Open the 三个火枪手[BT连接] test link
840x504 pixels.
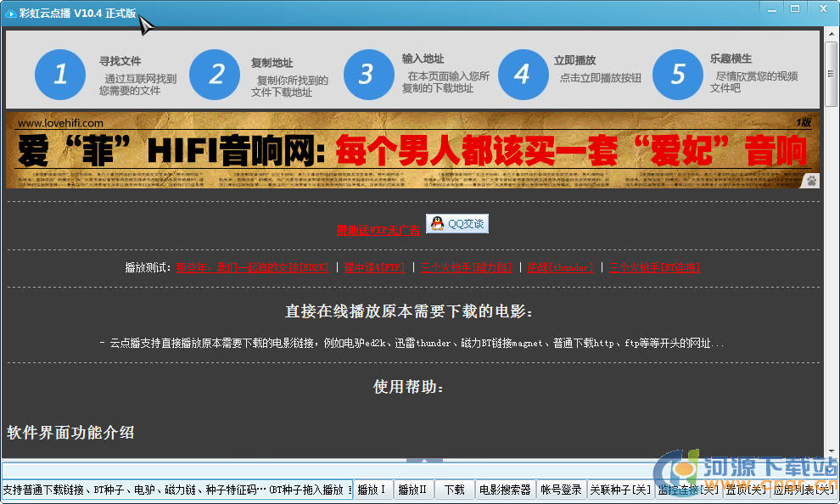pos(655,267)
